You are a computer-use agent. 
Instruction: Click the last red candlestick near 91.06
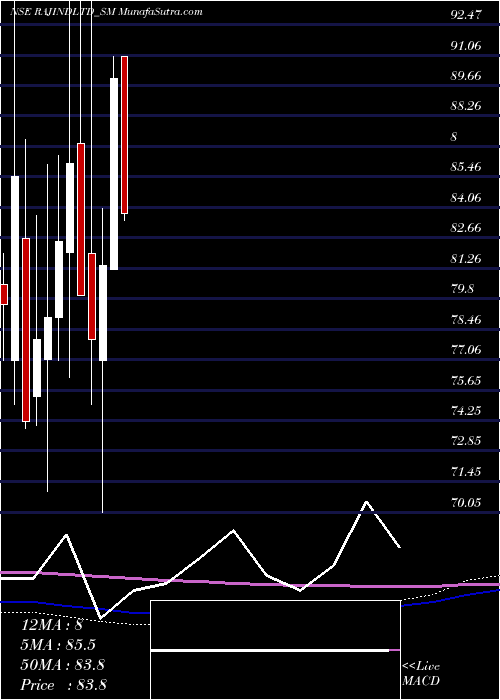click(125, 135)
